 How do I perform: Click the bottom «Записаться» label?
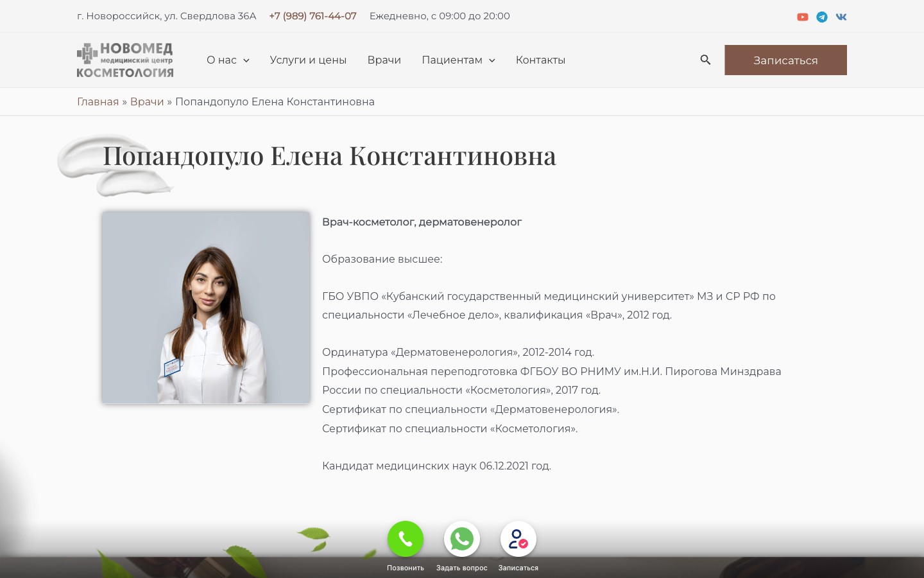pos(518,568)
